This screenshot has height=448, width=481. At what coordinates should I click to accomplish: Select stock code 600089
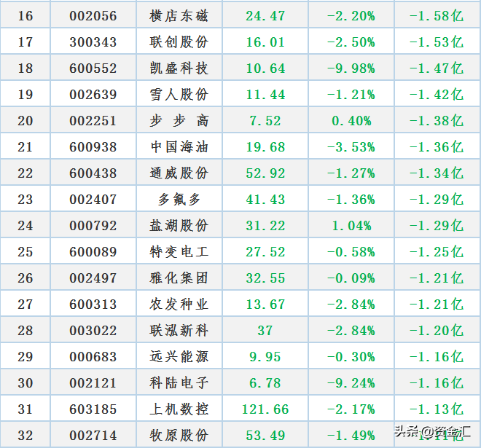click(x=93, y=252)
